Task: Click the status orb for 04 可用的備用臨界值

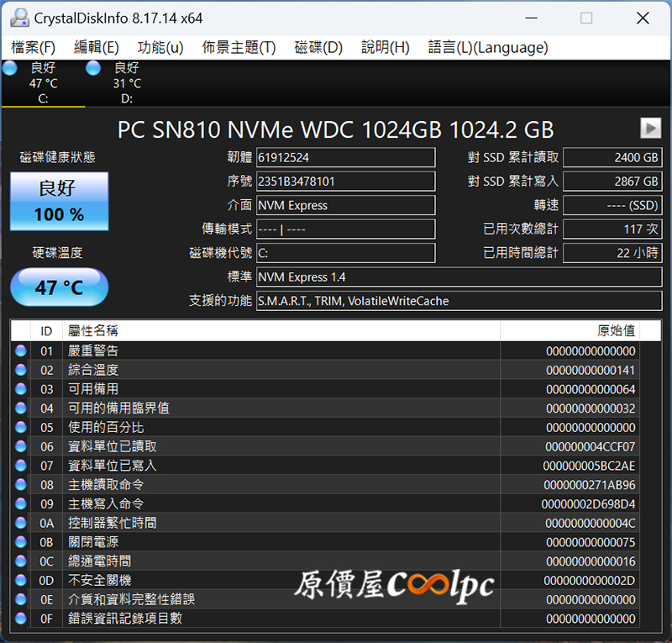Action: click(20, 408)
